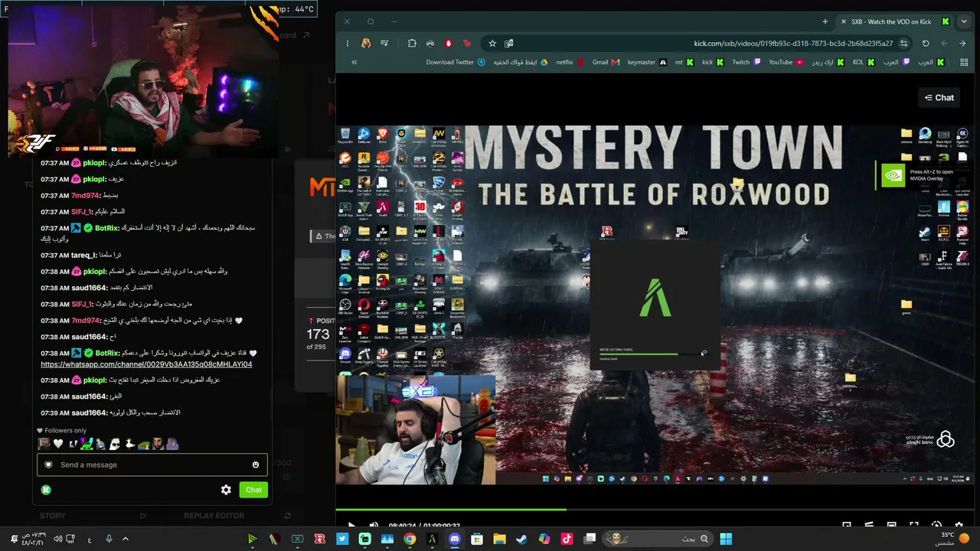Send message with green Chat button
The image size is (980, 551).
(253, 490)
